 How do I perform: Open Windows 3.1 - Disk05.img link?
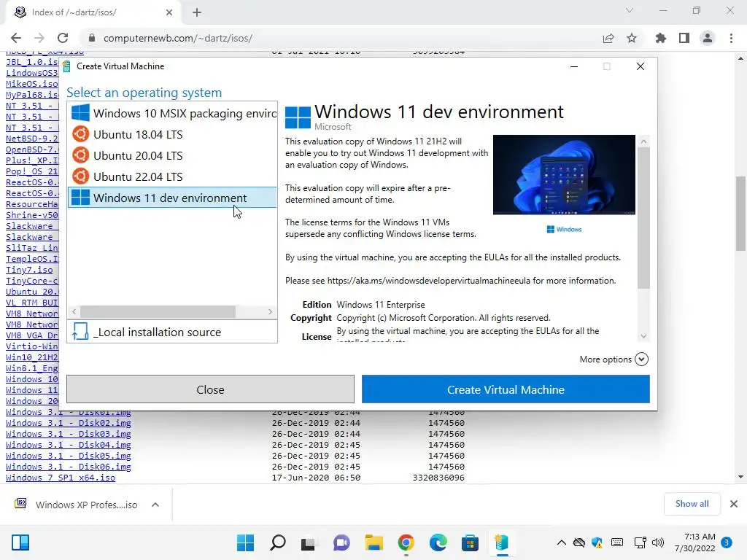click(x=68, y=456)
